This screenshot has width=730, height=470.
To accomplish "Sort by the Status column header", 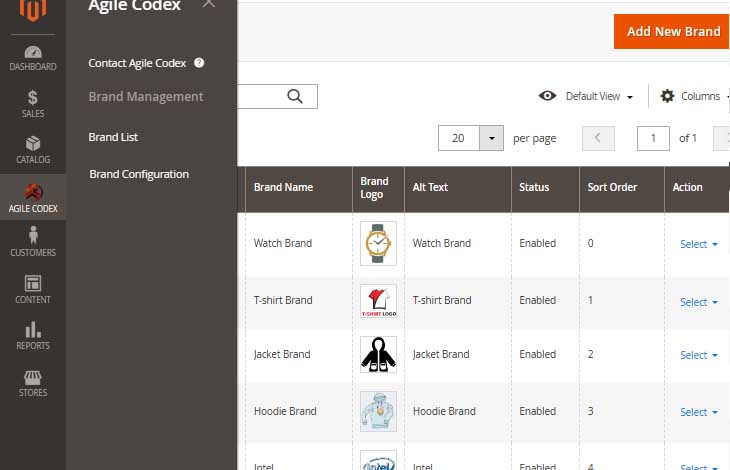I will tap(545, 188).
